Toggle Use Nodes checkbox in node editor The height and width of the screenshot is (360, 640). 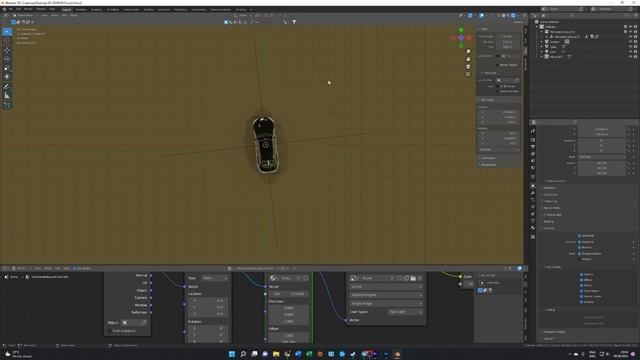75,269
